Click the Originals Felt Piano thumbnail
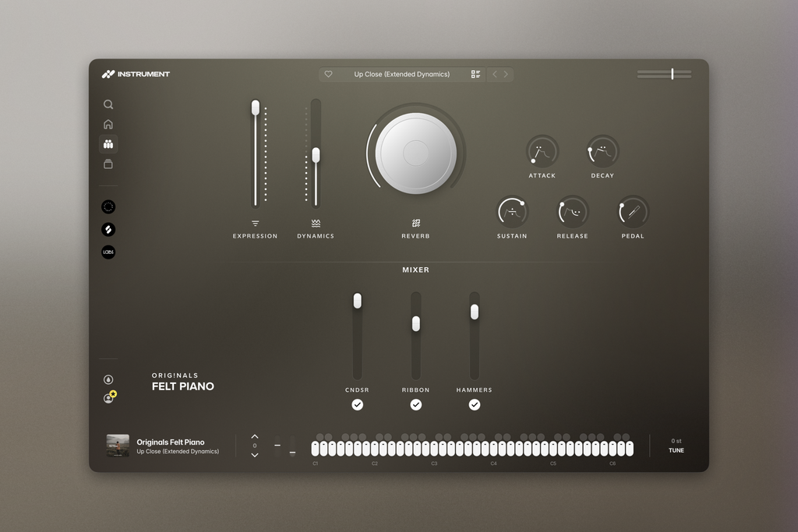The width and height of the screenshot is (798, 532). click(118, 446)
